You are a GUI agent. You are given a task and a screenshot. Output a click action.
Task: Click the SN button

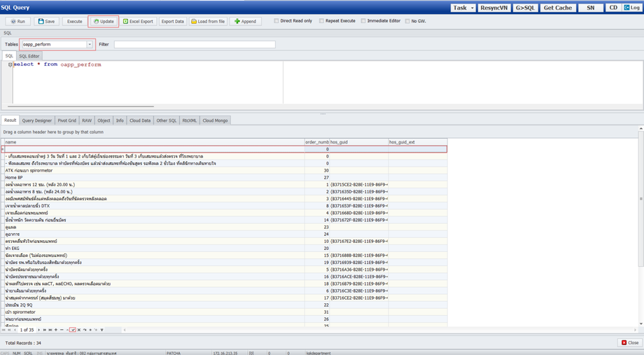[x=591, y=8]
